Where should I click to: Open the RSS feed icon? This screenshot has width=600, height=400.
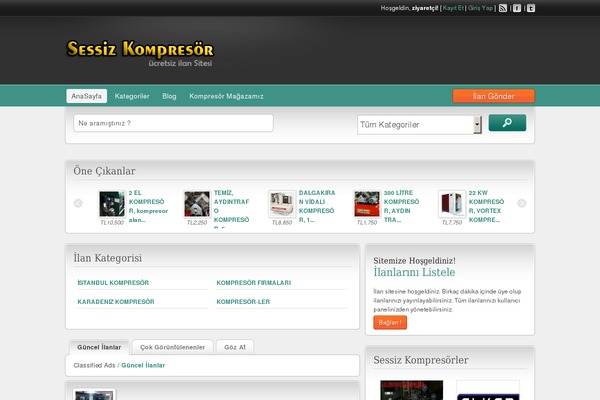(x=503, y=8)
